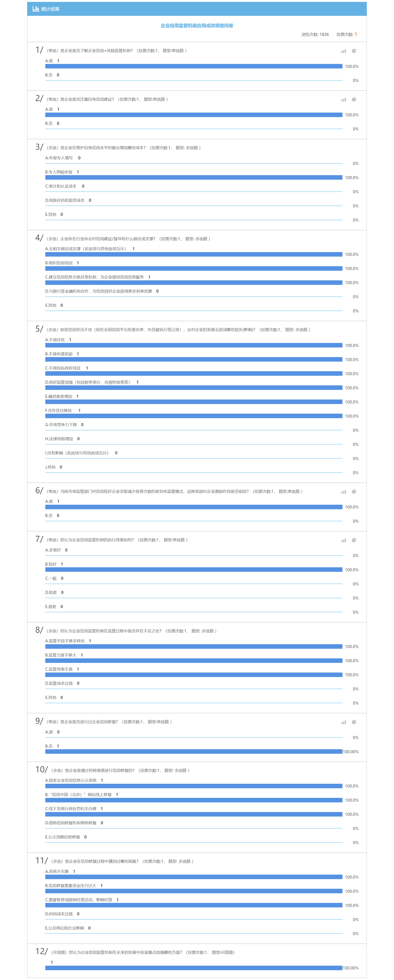Switch question 2 to pie chart view
This screenshot has width=394, height=980.
coord(354,100)
